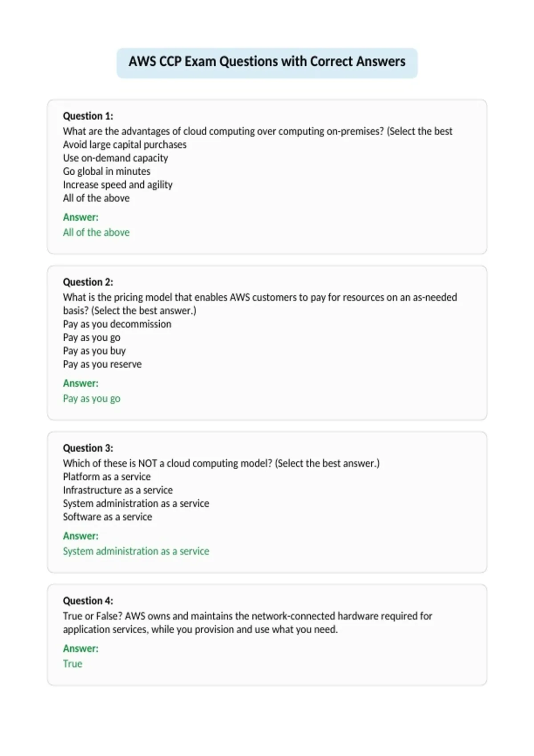
Task: Select "Increase speed and agility" line
Action: point(117,185)
